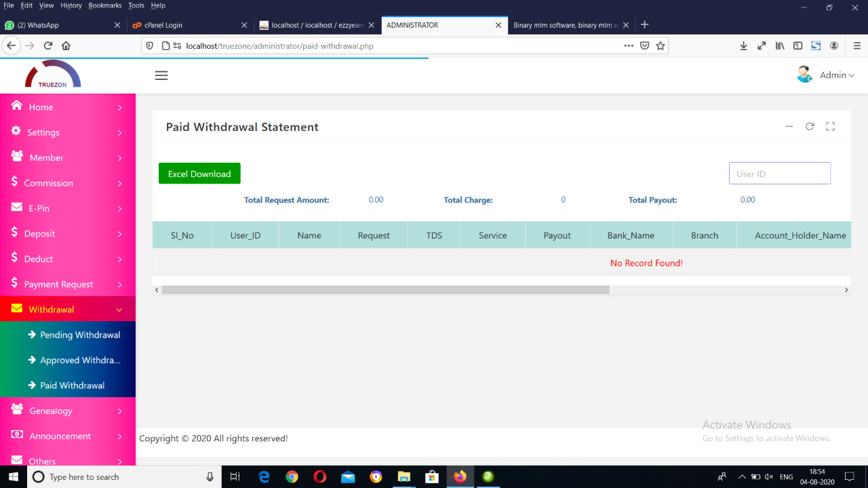Expand the Member menu chevron
Viewport: 868px width, 488px height.
[119, 158]
